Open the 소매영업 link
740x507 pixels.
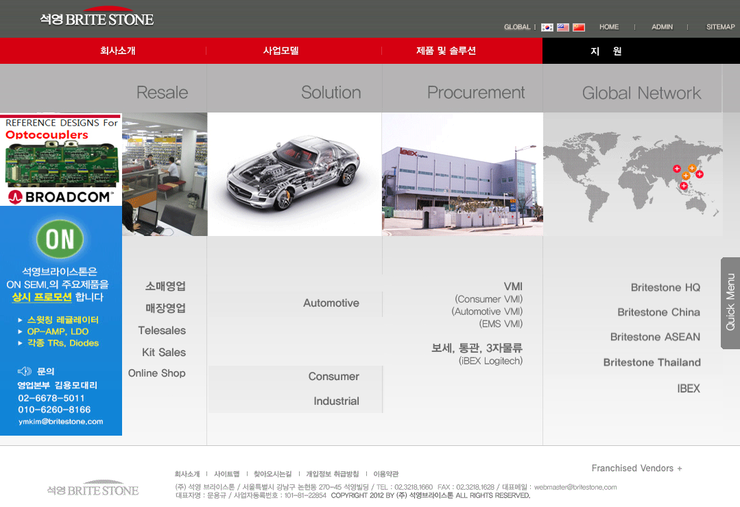coord(165,286)
